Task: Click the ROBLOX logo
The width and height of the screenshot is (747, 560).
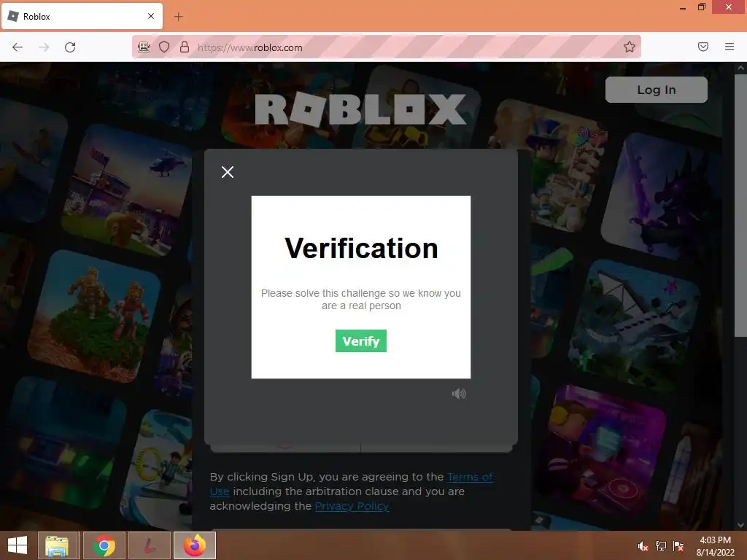Action: (x=360, y=110)
